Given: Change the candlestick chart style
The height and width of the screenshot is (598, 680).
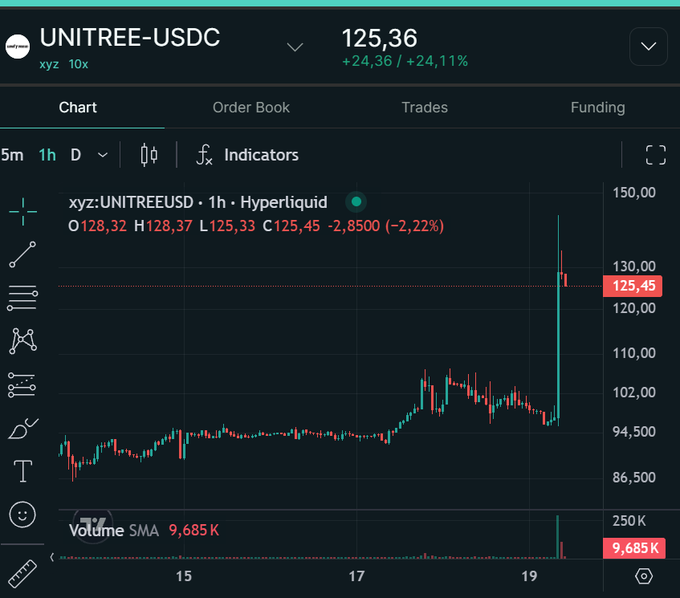Looking at the screenshot, I should click(x=149, y=155).
